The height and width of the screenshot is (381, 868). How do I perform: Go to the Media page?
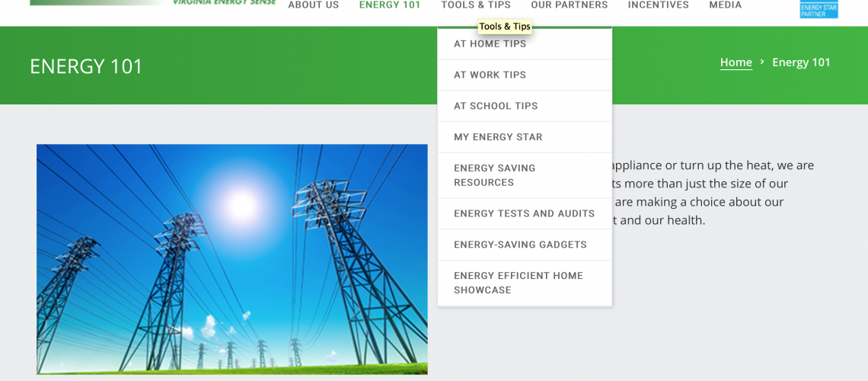pyautogui.click(x=725, y=5)
